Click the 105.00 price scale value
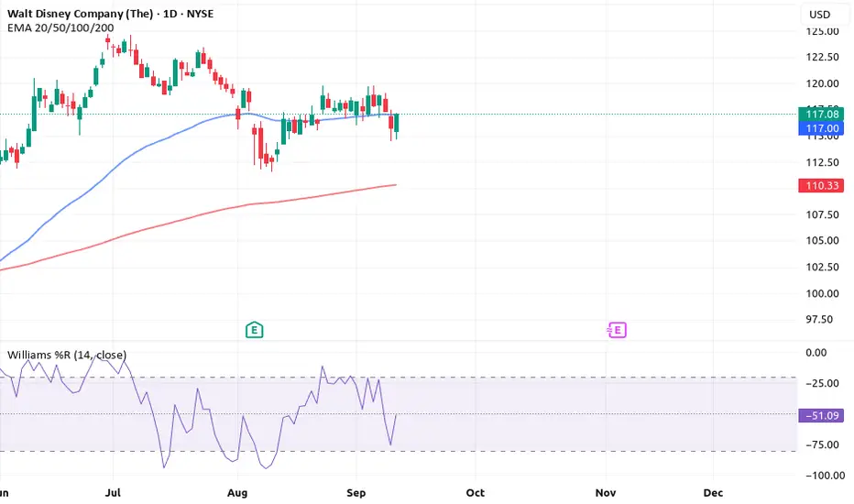The width and height of the screenshot is (854, 504). coord(823,241)
